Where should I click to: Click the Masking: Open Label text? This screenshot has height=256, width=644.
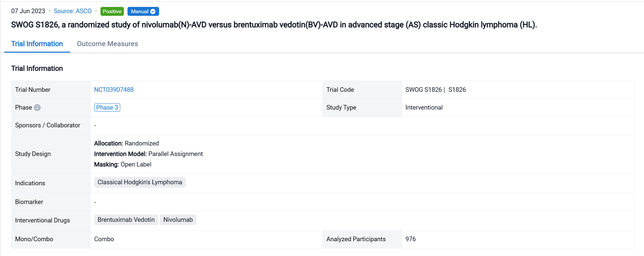click(x=123, y=165)
